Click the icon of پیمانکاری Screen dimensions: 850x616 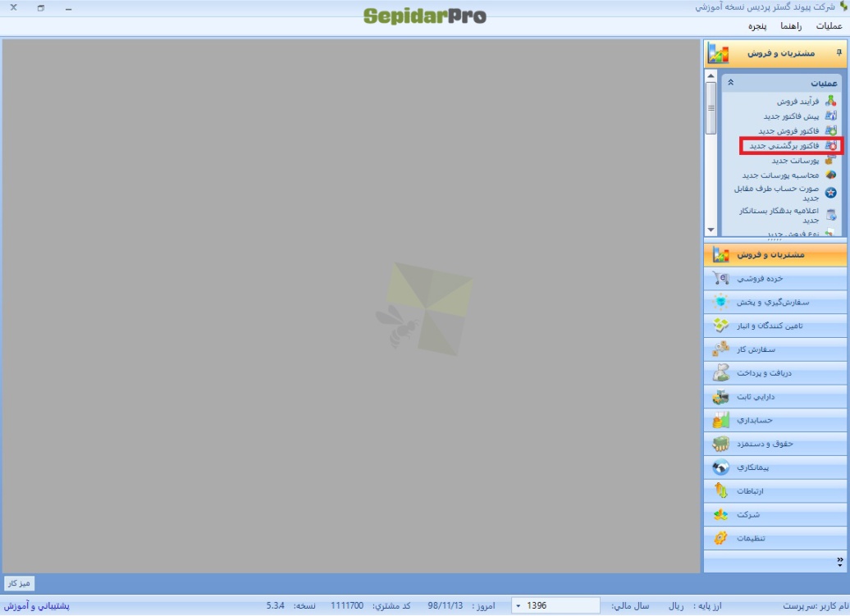pos(721,467)
